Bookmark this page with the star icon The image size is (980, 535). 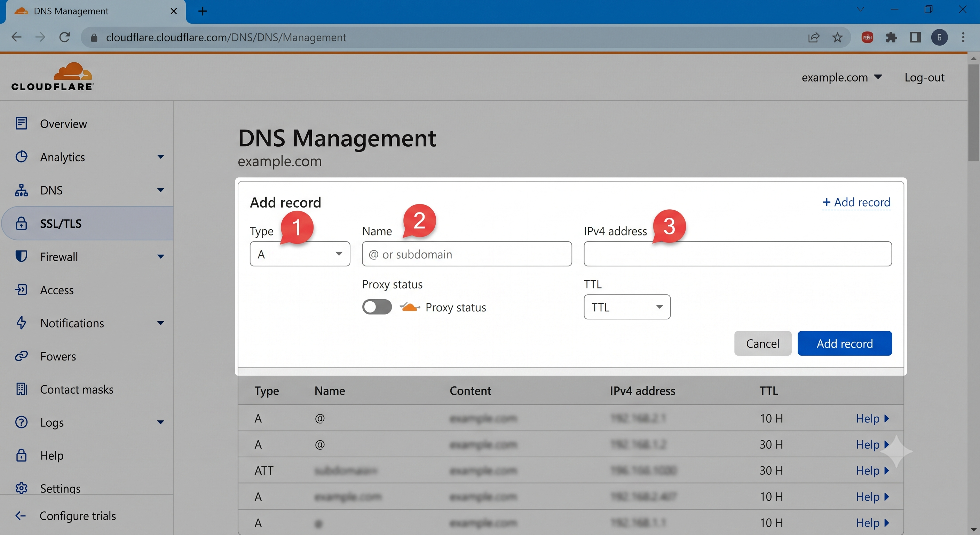point(837,37)
